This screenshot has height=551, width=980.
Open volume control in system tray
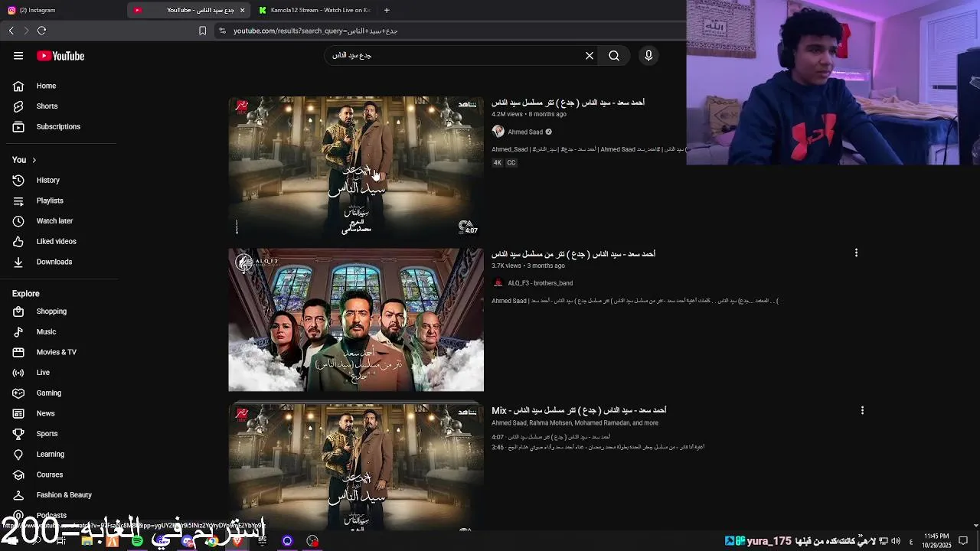[896, 541]
